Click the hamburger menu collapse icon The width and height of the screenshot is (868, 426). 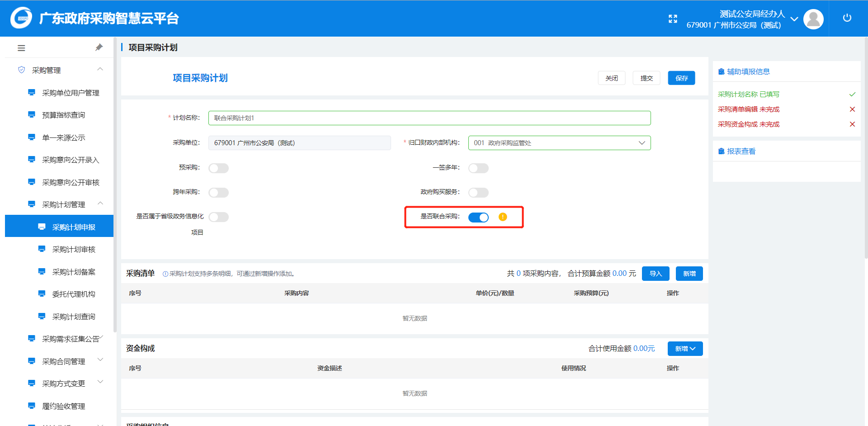21,48
